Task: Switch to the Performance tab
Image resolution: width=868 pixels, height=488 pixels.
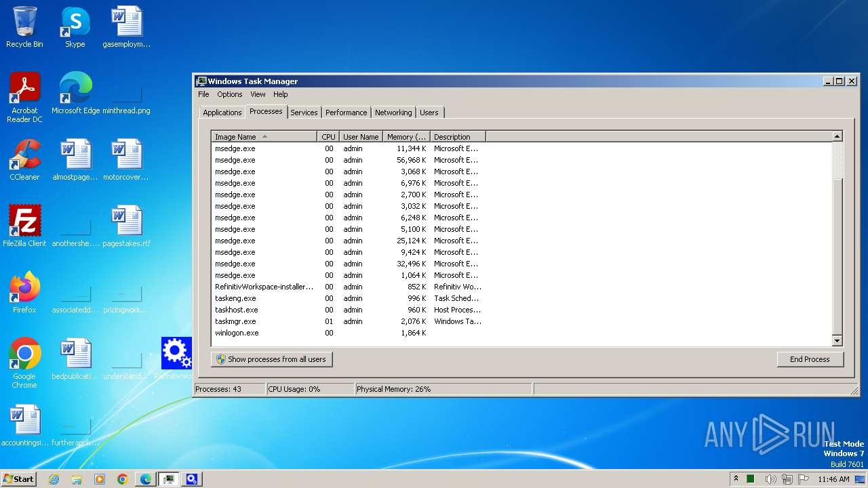Action: (x=346, y=113)
